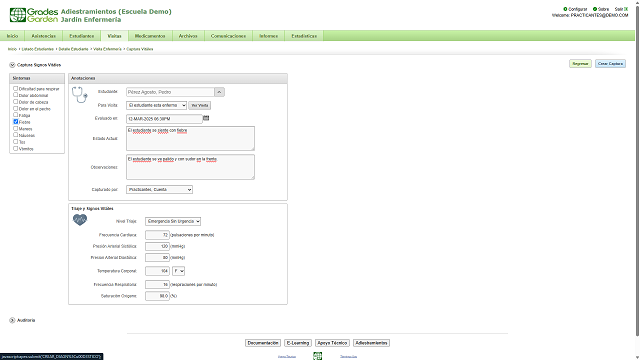Go to Listado Estudiantes breadcrumb link
The image size is (640, 360).
tap(38, 49)
